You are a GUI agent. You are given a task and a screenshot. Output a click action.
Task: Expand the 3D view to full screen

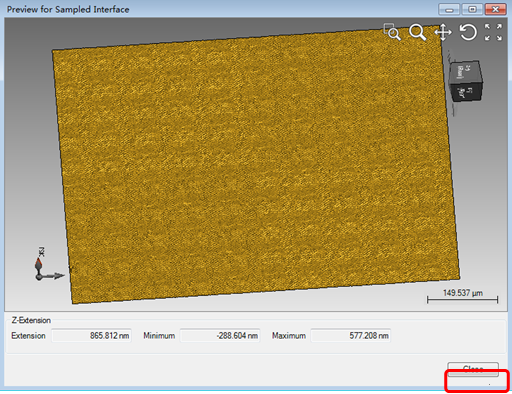[493, 32]
